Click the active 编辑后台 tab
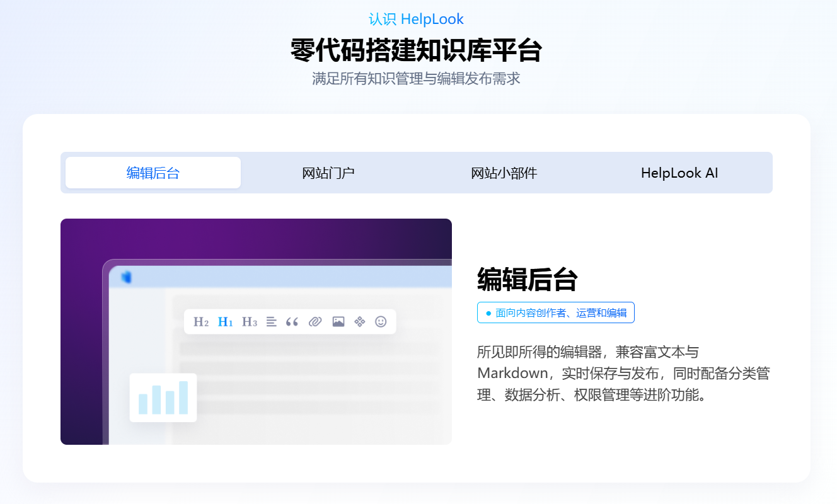Screen dimensions: 837x504 tap(153, 173)
